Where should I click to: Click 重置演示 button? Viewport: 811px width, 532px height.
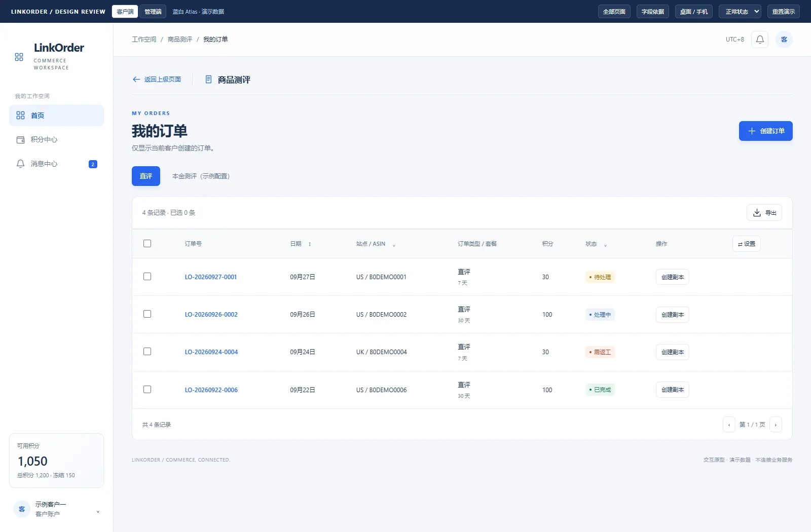tap(784, 12)
